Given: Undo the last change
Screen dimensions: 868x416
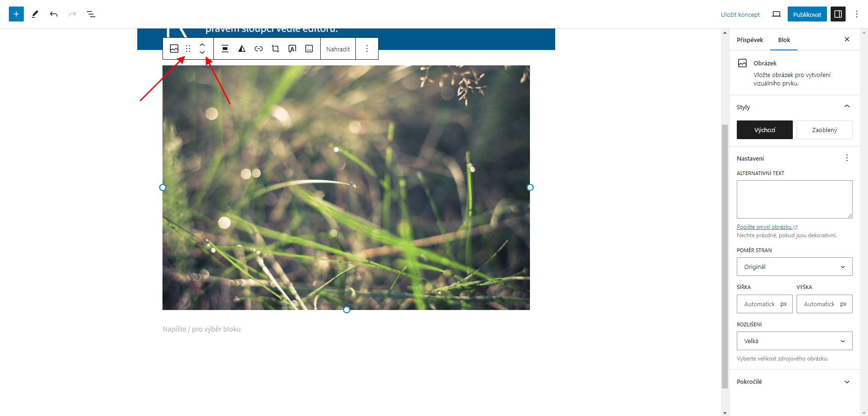Looking at the screenshot, I should (x=54, y=14).
